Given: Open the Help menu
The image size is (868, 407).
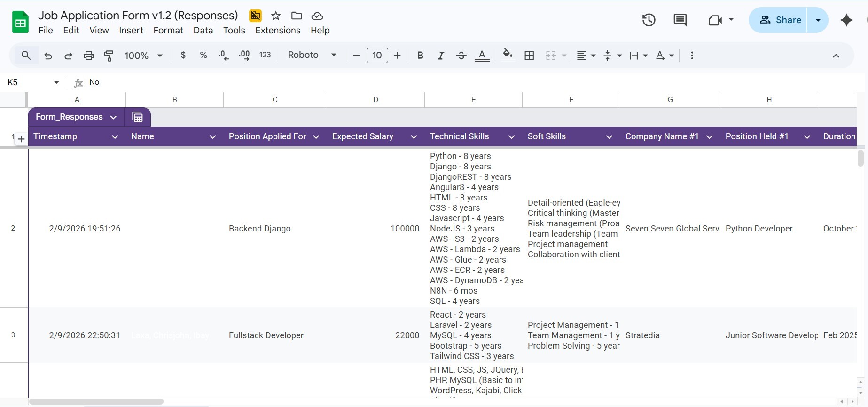Looking at the screenshot, I should [x=320, y=30].
